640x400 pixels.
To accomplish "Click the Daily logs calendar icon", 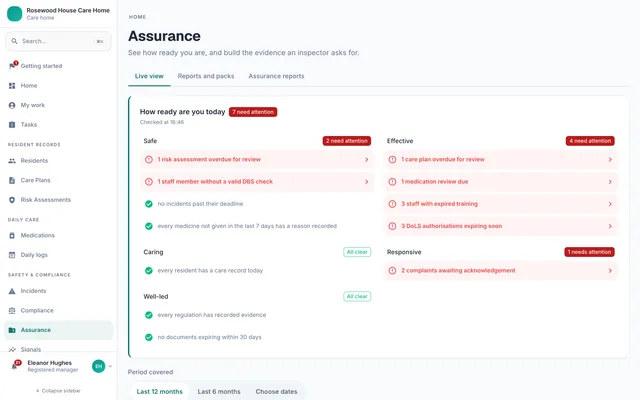I will (12, 255).
